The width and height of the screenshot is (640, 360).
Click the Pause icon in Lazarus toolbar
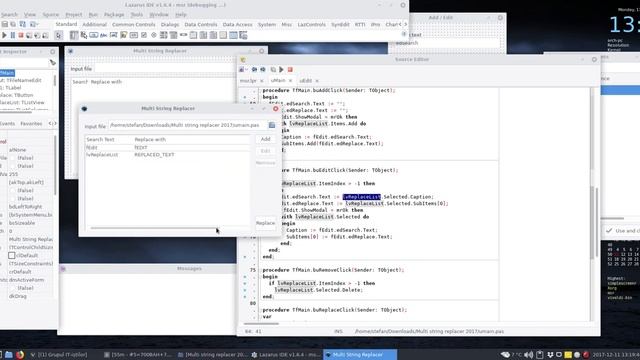click(x=13, y=36)
